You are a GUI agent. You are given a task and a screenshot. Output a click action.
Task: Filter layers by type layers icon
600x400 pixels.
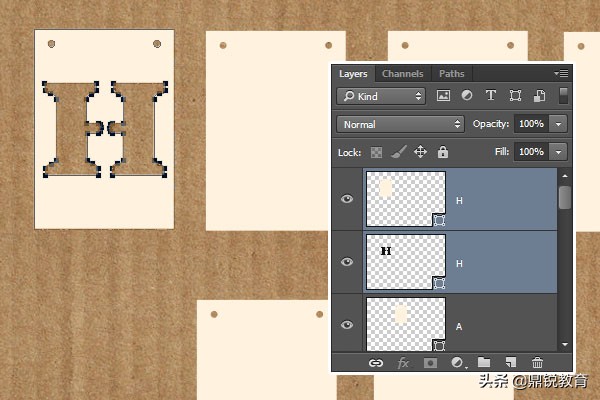tap(491, 95)
